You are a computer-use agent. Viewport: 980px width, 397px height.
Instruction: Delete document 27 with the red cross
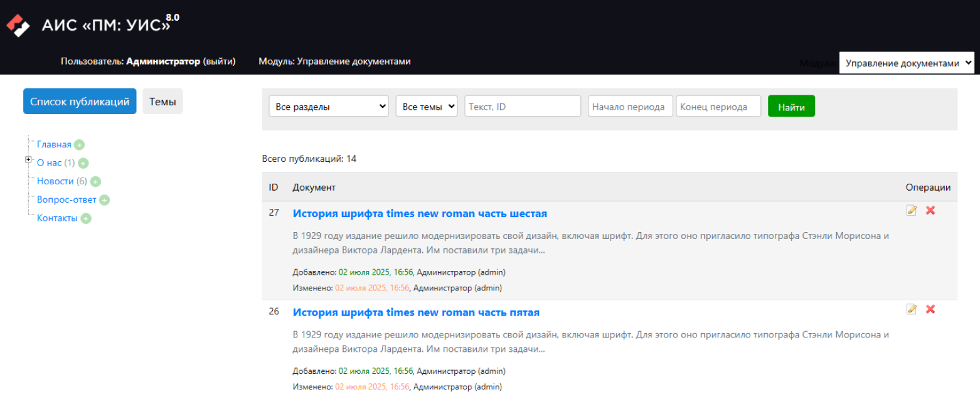(930, 210)
